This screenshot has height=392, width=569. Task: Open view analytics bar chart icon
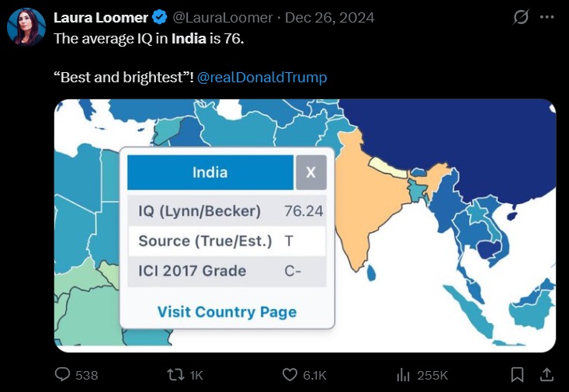tap(403, 375)
